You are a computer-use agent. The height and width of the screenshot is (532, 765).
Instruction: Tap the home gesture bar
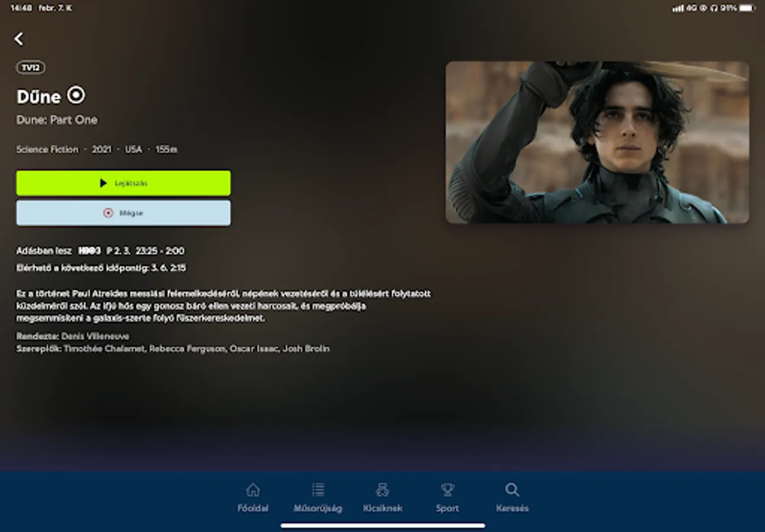click(382, 525)
